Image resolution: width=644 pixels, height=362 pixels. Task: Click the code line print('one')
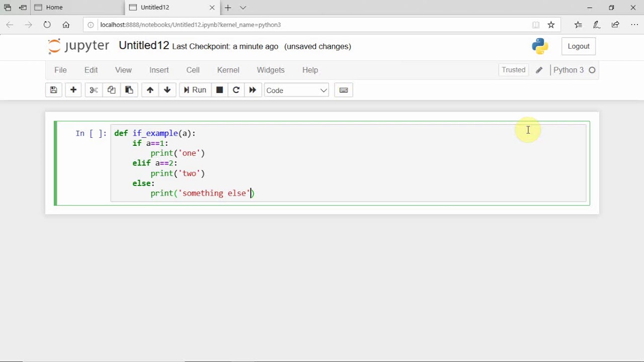(x=178, y=153)
